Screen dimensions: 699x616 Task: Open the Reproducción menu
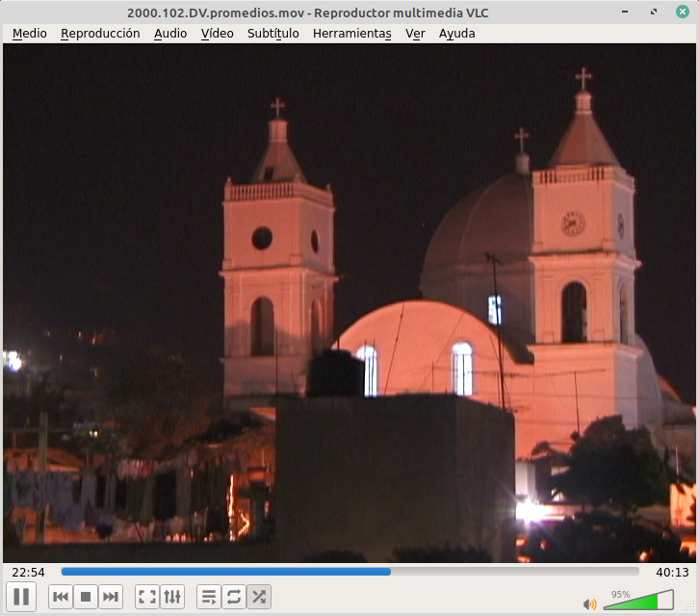tap(100, 34)
